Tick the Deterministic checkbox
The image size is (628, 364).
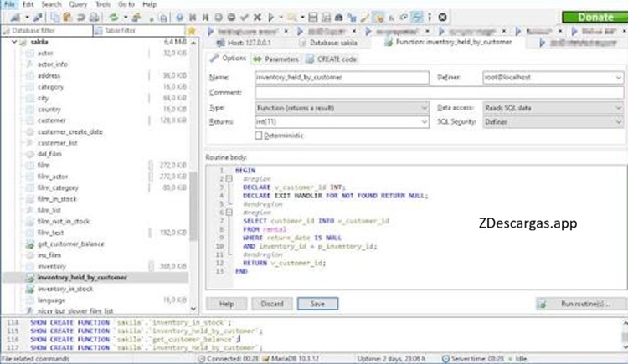(x=259, y=136)
